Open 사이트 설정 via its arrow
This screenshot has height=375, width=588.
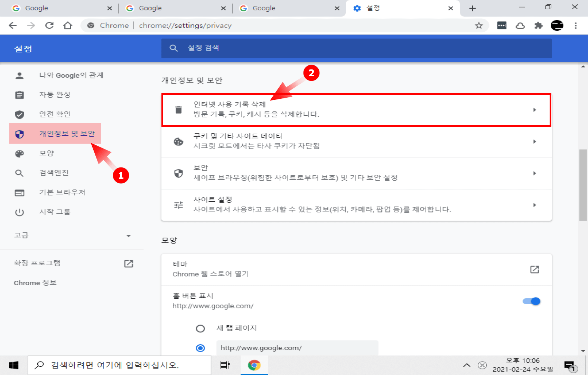point(534,205)
